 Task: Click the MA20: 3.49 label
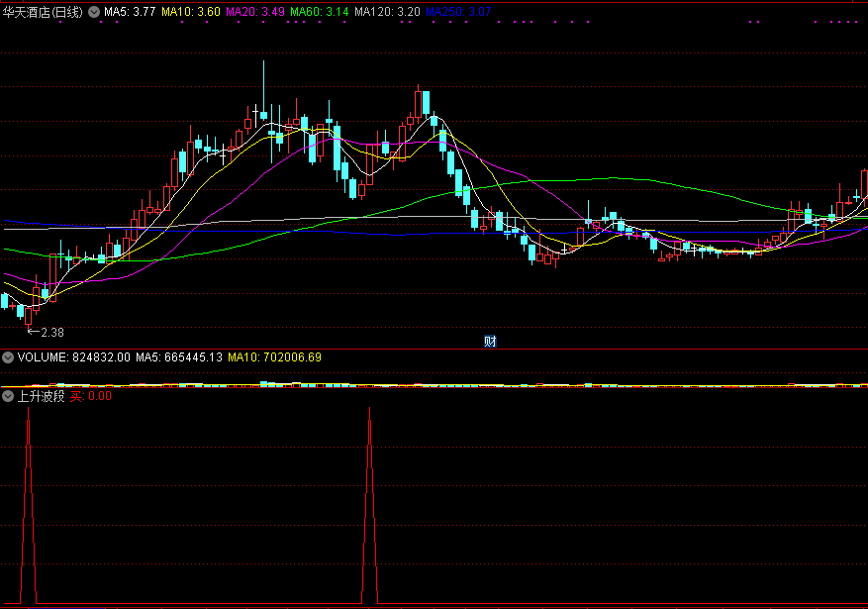click(255, 12)
